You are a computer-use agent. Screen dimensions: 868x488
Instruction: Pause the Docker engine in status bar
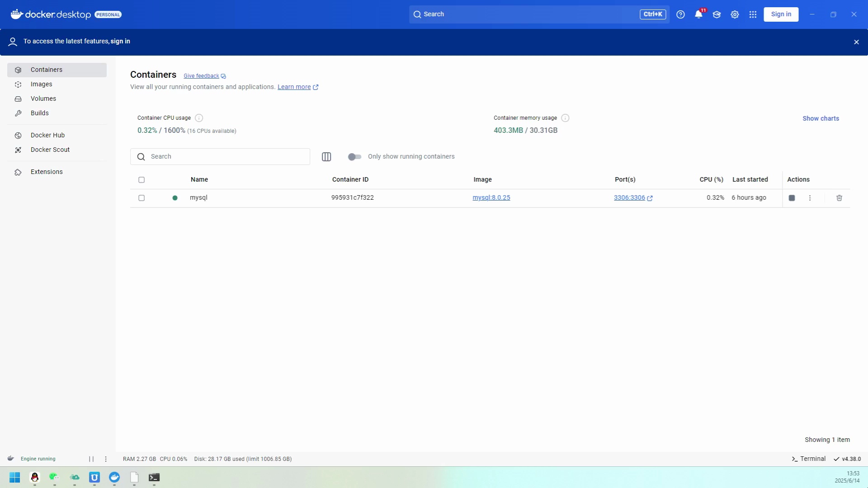[x=91, y=459]
